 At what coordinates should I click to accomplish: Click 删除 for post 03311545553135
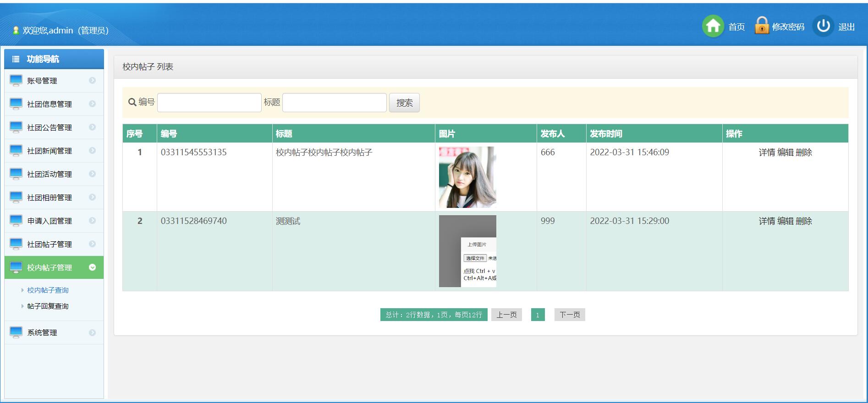pos(804,152)
